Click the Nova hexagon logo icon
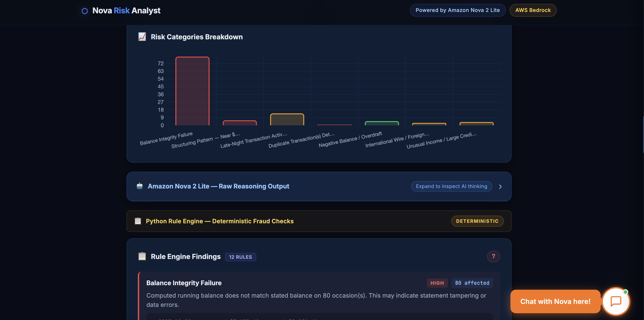 (85, 11)
